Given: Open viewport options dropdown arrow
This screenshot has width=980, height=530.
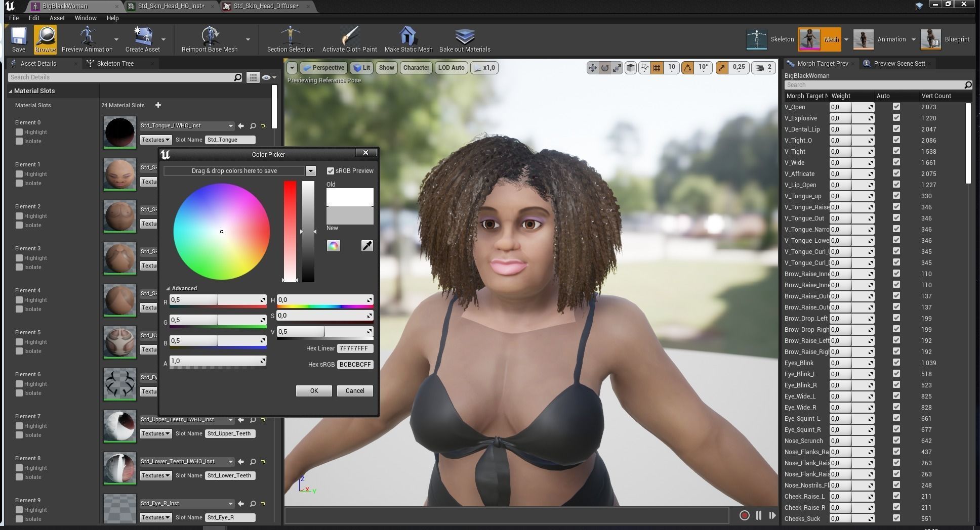Looking at the screenshot, I should [292, 68].
